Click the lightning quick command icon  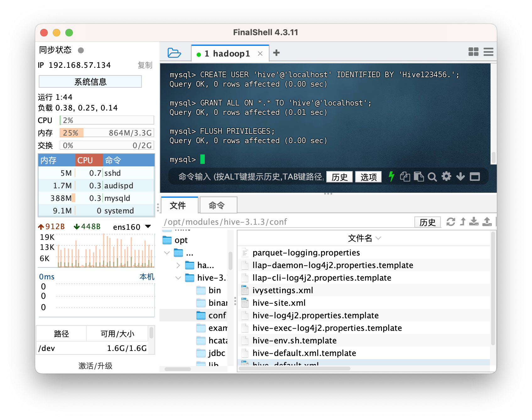(391, 176)
